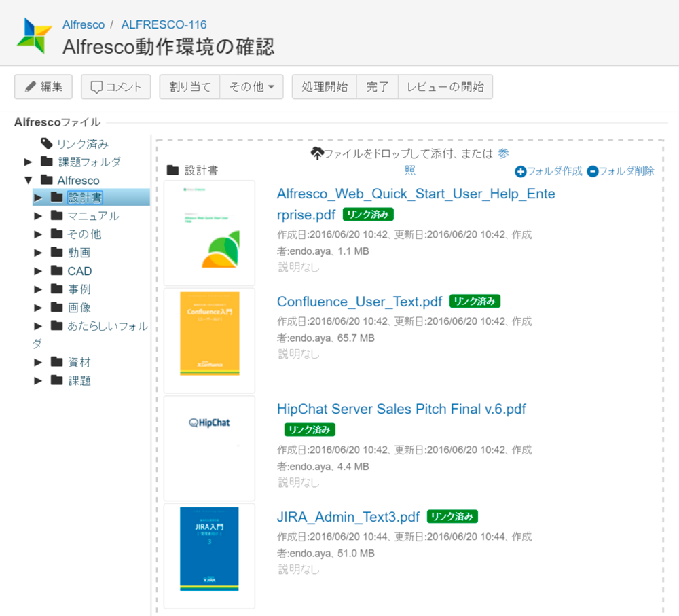The height and width of the screenshot is (616, 679).
Task: Expand the 設計書 folder node
Action: point(38,198)
